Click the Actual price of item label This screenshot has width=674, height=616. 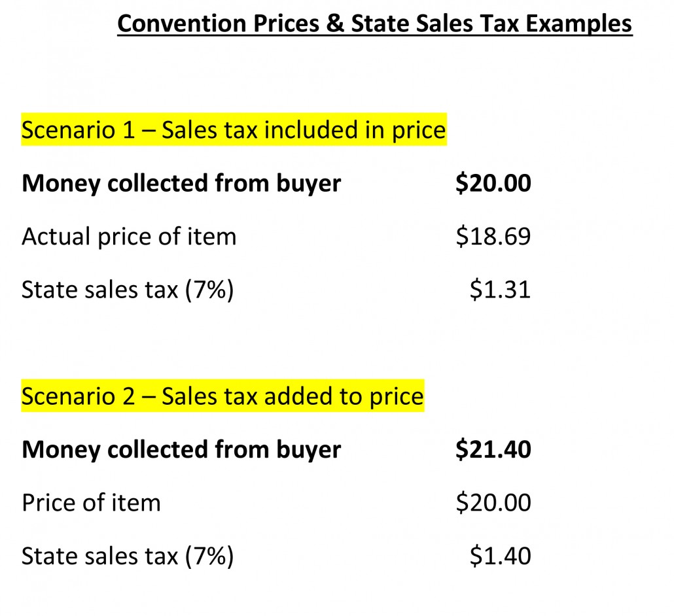(129, 236)
